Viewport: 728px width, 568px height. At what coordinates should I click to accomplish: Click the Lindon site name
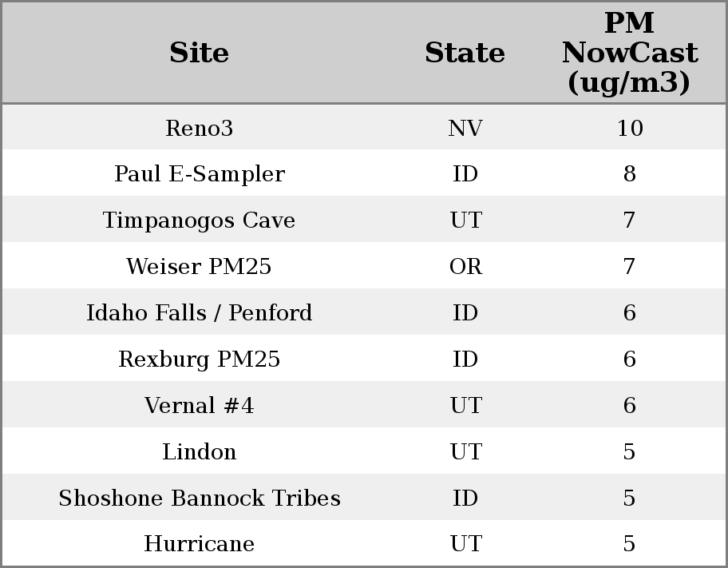(200, 452)
